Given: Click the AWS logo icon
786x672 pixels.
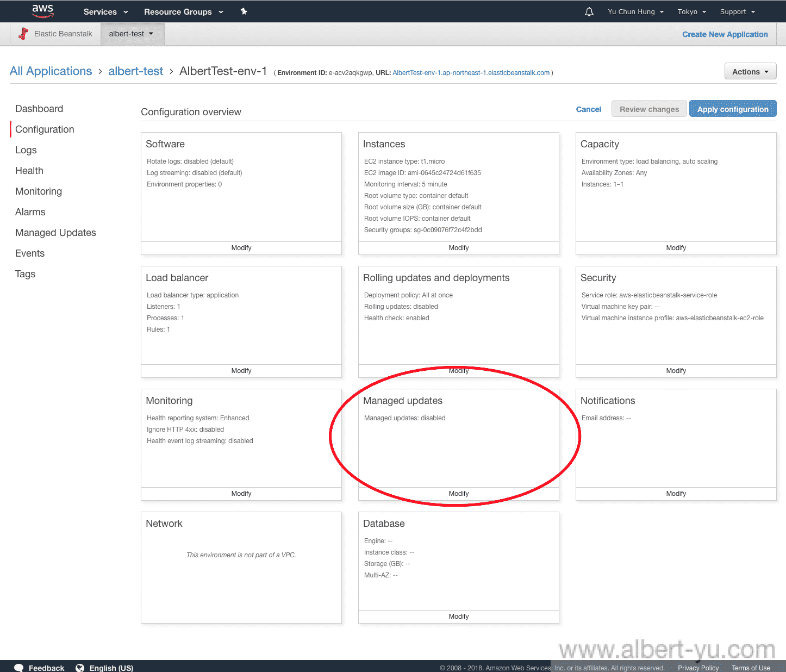Looking at the screenshot, I should coord(42,11).
